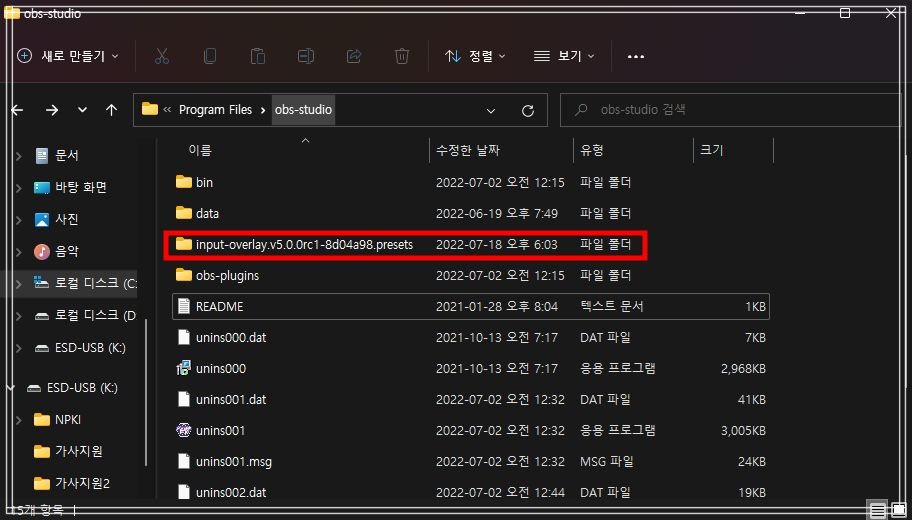
Task: Click the Copy icon in toolbar
Action: click(x=210, y=56)
